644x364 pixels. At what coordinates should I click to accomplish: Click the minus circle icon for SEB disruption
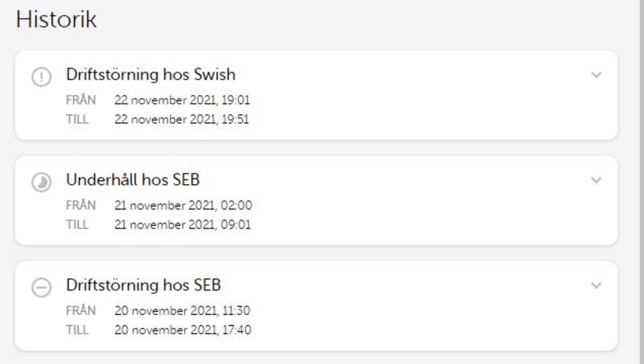point(41,287)
